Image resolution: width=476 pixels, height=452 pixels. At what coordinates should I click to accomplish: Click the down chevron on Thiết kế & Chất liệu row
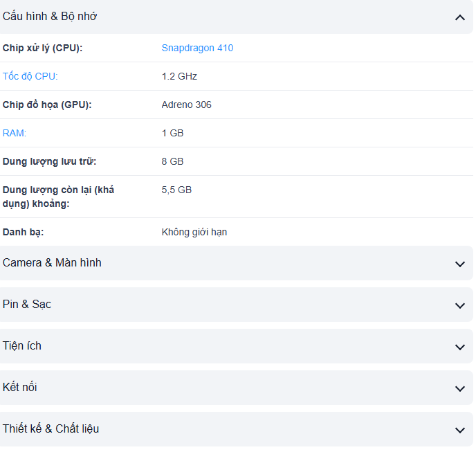[460, 430]
